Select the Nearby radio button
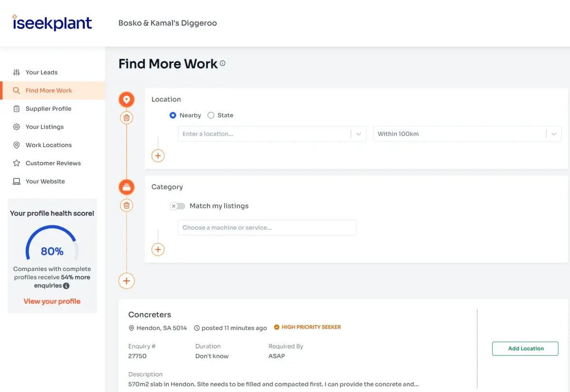Screen dimensions: 570x392 pos(173,115)
